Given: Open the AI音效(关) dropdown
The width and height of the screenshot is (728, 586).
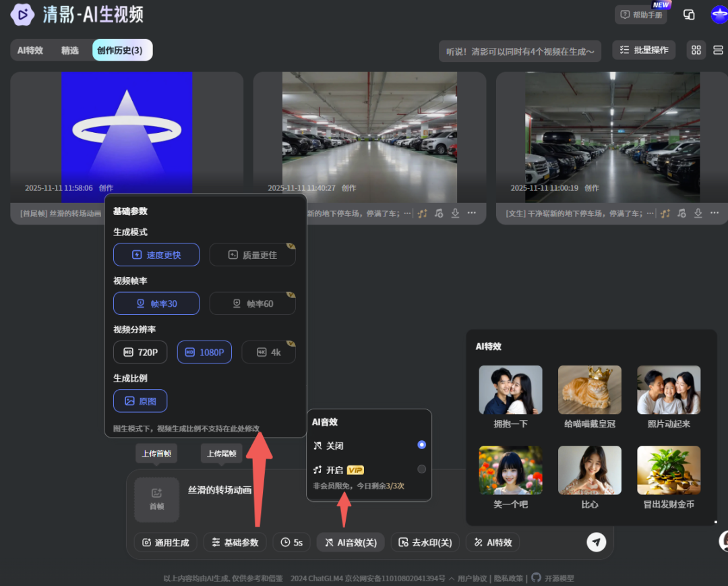Looking at the screenshot, I should click(351, 542).
